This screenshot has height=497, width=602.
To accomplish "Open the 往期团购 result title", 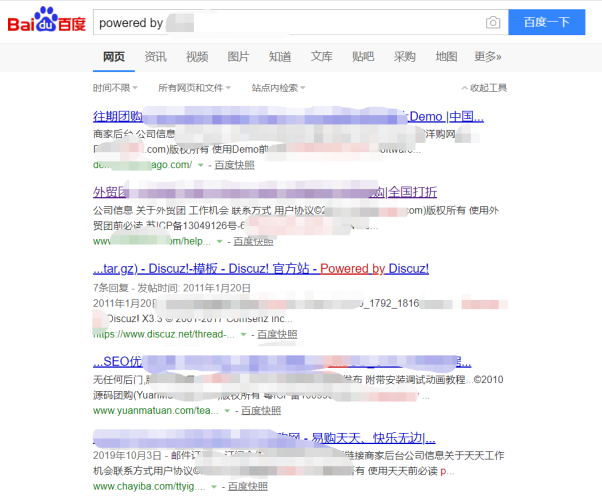I will click(288, 116).
